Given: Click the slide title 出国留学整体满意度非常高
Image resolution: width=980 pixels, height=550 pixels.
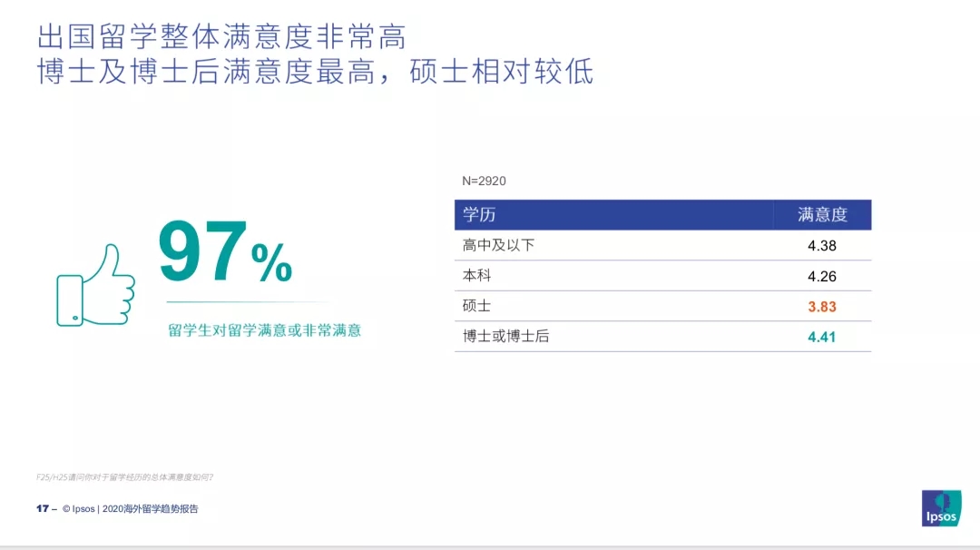Looking at the screenshot, I should [222, 37].
